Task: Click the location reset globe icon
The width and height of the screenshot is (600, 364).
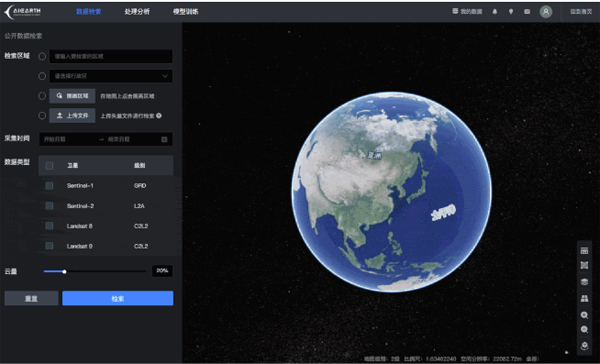Action: click(x=584, y=346)
